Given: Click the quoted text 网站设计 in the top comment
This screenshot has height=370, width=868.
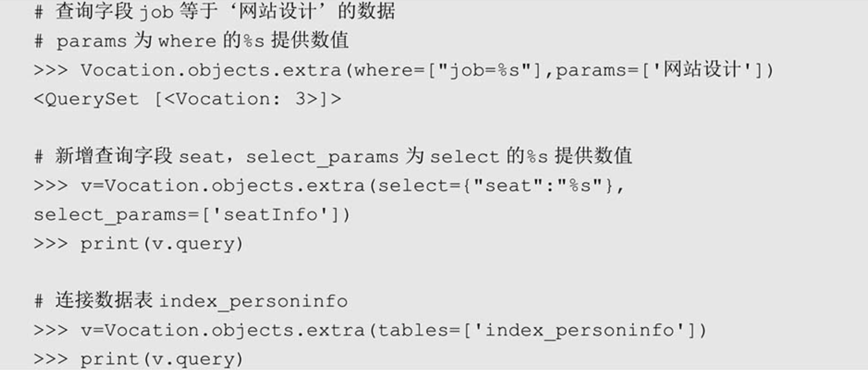Looking at the screenshot, I should (278, 11).
